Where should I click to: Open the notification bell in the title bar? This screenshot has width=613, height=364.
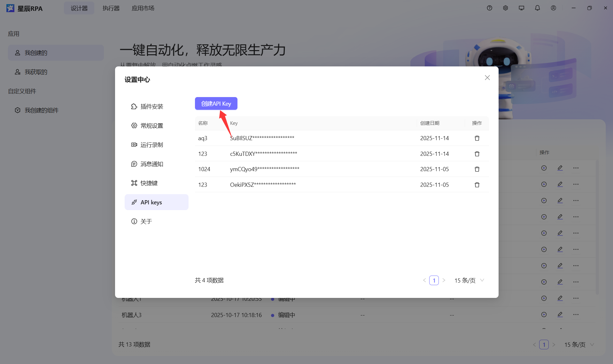(x=537, y=8)
